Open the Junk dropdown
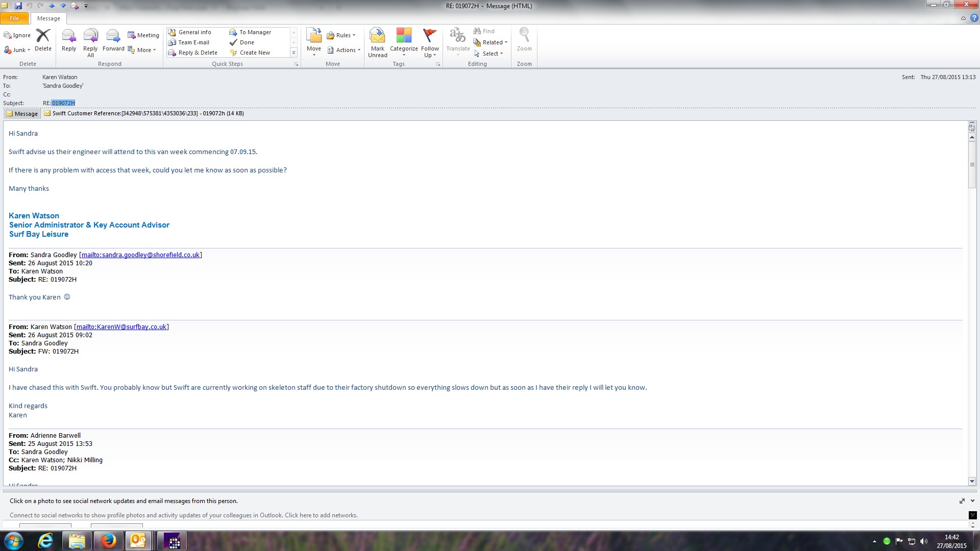 point(18,50)
